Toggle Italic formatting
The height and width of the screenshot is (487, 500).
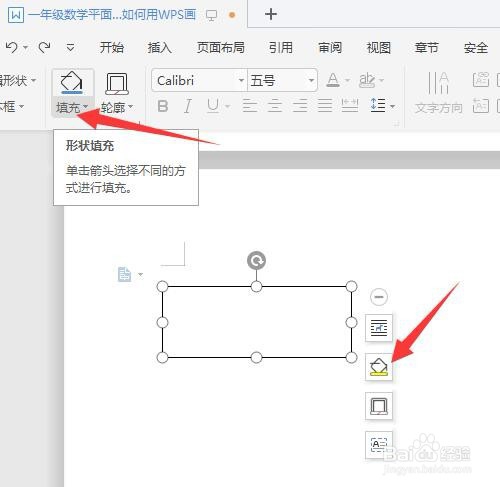tap(188, 106)
